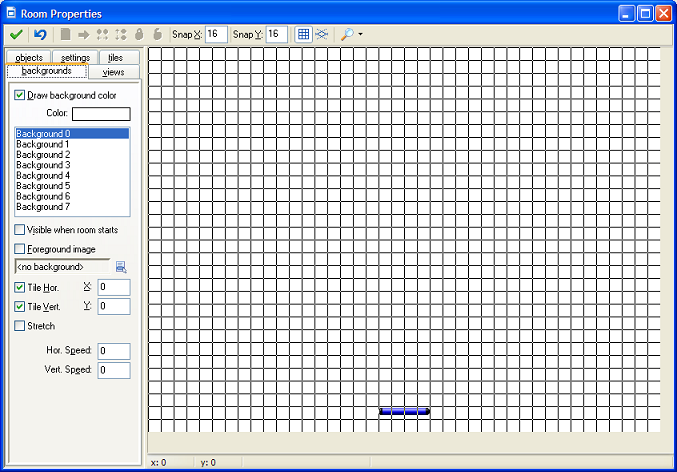Click the Snap X input field
Image resolution: width=677 pixels, height=472 pixels.
(x=216, y=35)
